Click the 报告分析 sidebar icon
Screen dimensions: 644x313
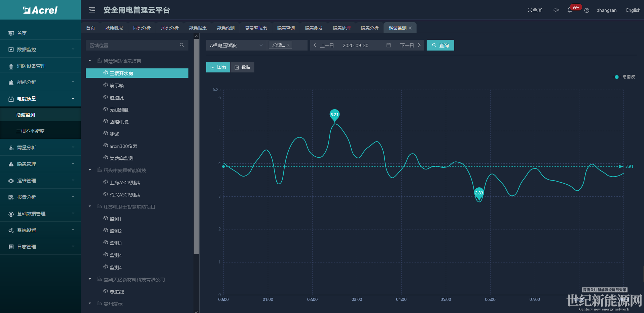[x=11, y=197]
